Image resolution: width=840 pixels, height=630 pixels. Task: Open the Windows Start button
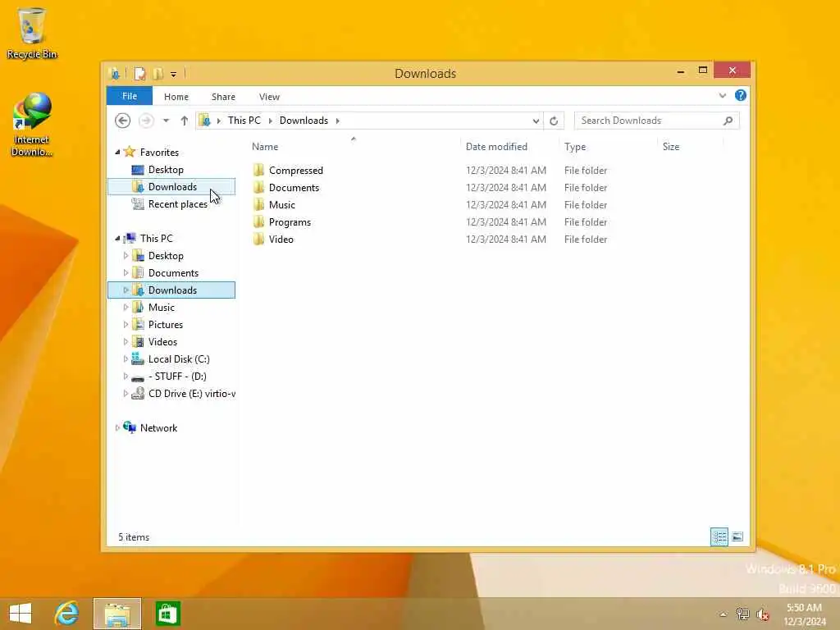point(21,614)
